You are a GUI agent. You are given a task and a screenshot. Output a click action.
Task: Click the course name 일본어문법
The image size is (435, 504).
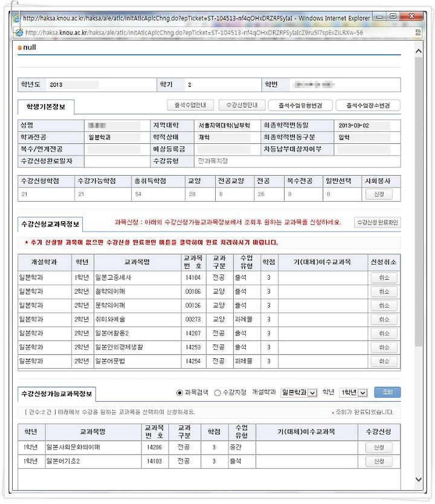tap(110, 361)
